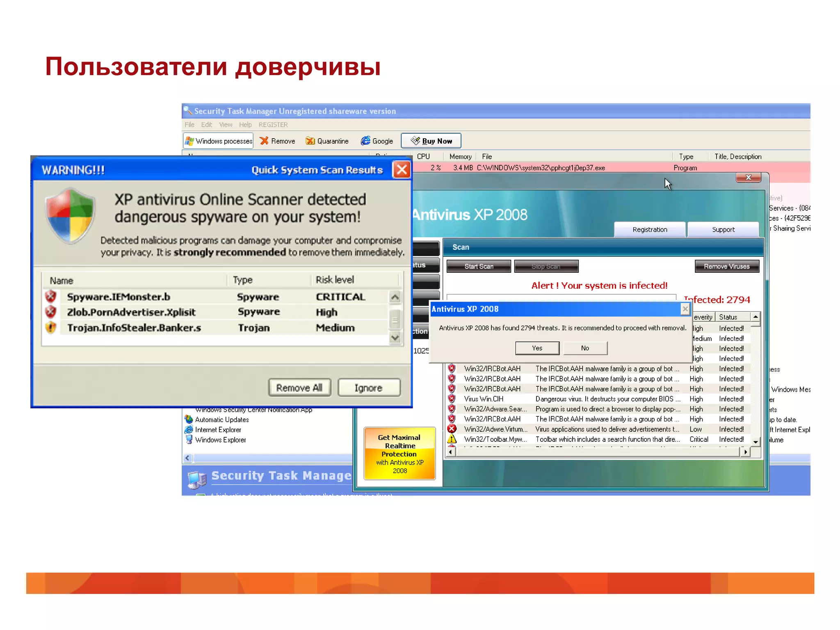Select Windows Explorer in the process list

[221, 440]
